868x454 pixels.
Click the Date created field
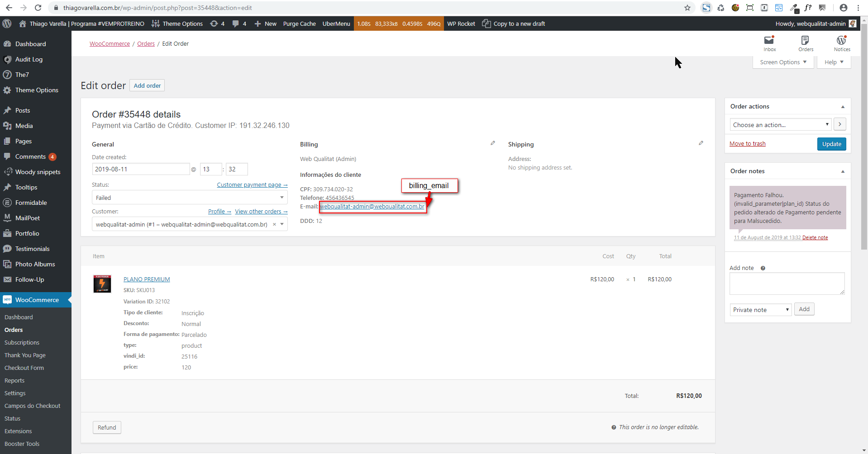(141, 169)
